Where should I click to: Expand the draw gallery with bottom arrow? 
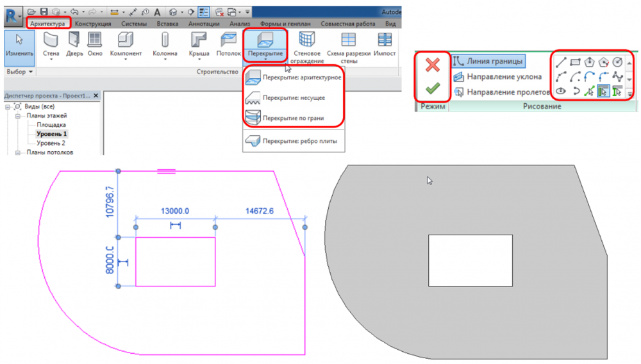click(x=631, y=93)
